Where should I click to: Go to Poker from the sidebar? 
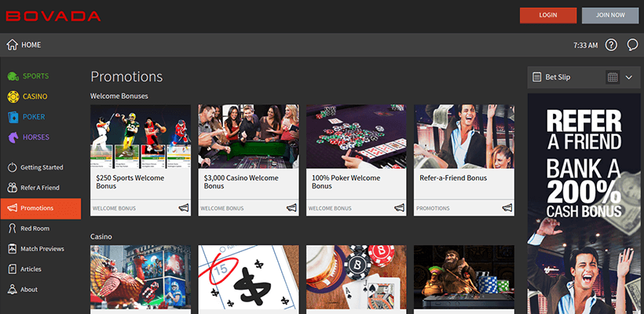(x=33, y=117)
